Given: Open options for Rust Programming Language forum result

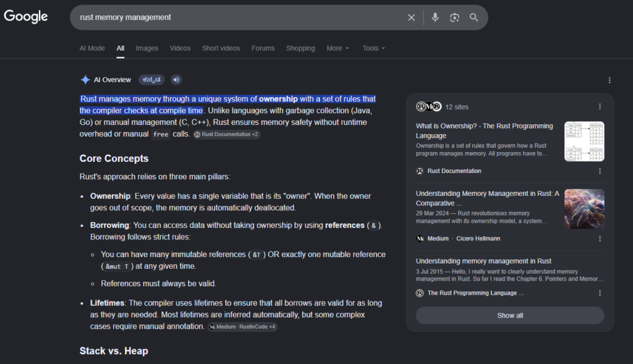Looking at the screenshot, I should click(x=600, y=293).
